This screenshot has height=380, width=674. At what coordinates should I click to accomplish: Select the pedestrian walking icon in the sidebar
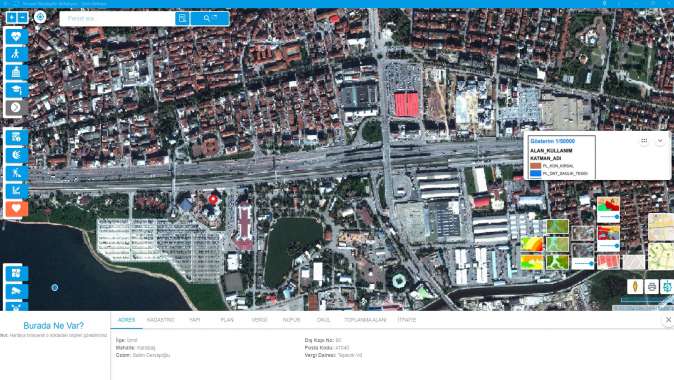click(16, 54)
